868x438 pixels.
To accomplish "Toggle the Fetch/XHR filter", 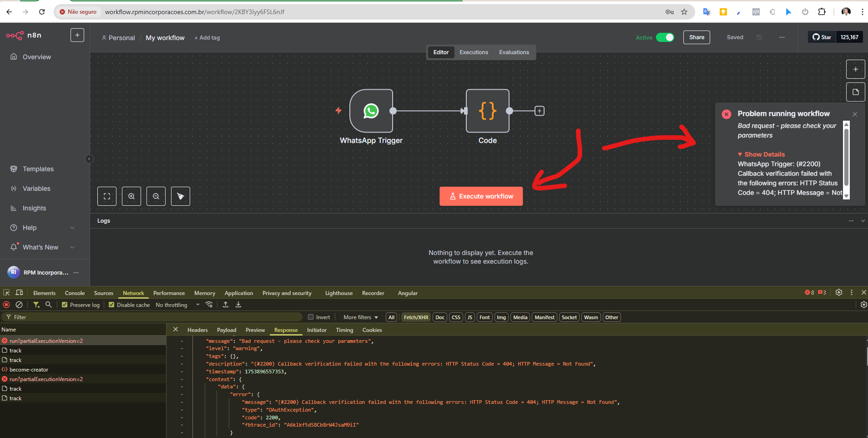I will point(416,317).
